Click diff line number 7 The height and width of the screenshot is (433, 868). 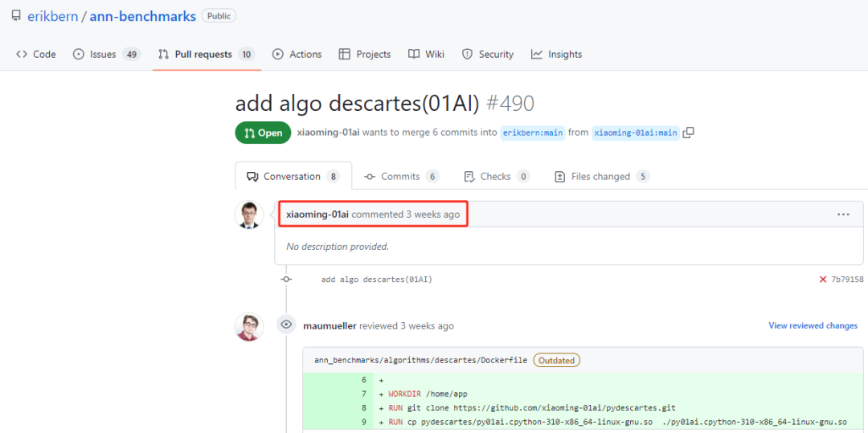364,394
